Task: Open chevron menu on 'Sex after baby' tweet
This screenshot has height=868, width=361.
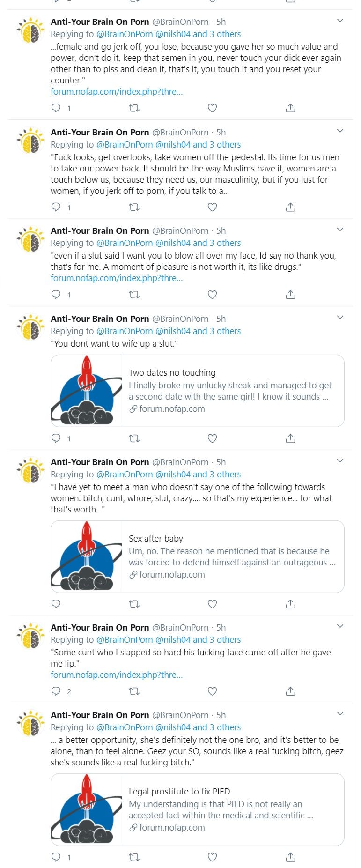Action: click(340, 461)
